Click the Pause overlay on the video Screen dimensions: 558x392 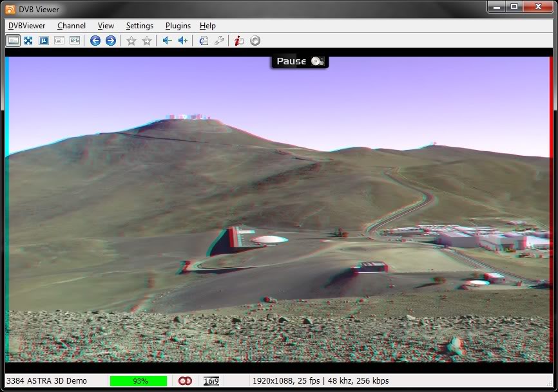pos(300,62)
